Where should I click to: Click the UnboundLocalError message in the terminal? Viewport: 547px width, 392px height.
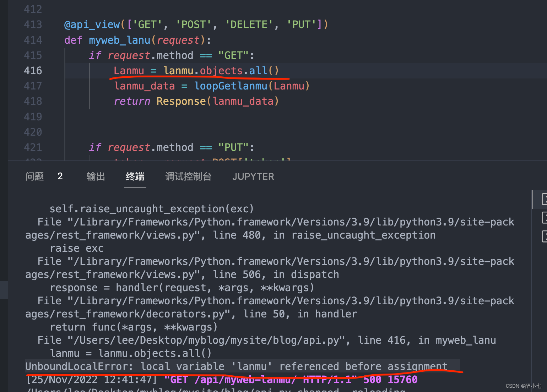(x=237, y=366)
